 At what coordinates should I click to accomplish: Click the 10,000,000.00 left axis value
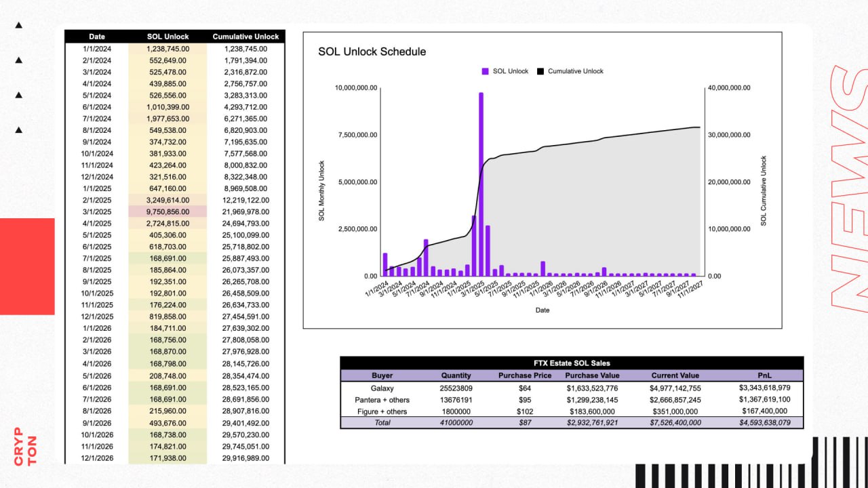[357, 88]
